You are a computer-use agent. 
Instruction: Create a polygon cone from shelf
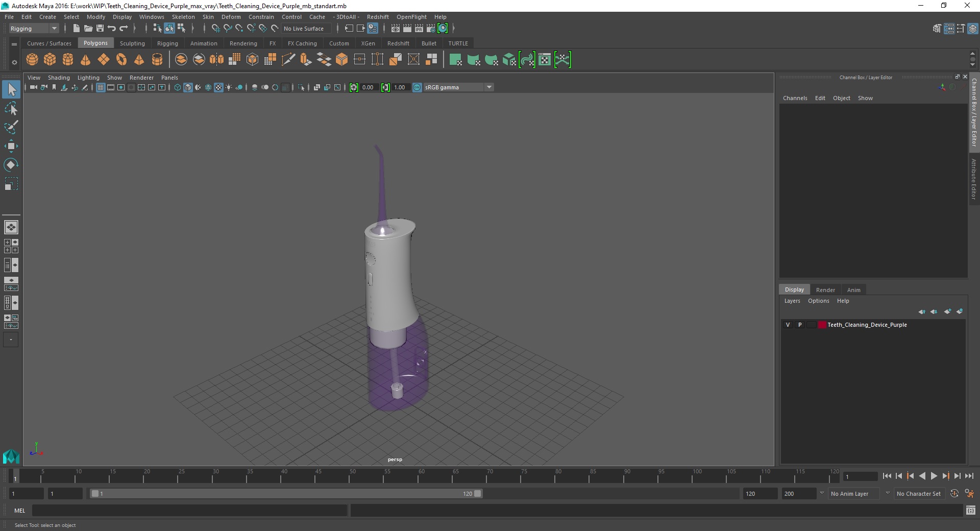(x=86, y=60)
